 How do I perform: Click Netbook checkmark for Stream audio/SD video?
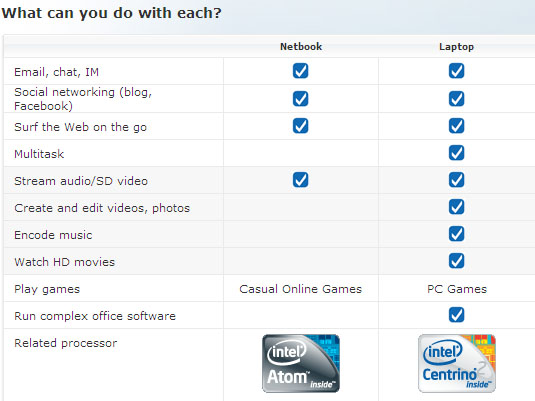[x=301, y=180]
